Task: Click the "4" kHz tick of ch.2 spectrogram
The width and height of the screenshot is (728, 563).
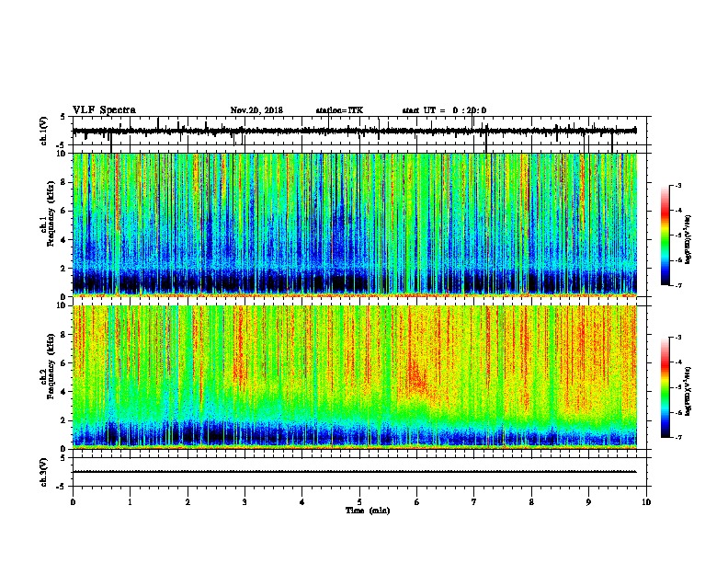Action: [64, 392]
